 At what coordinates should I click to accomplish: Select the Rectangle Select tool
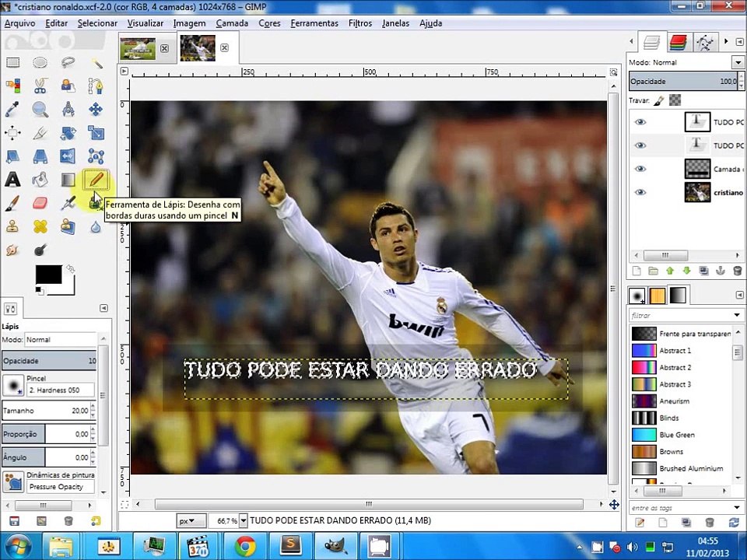pyautogui.click(x=13, y=62)
